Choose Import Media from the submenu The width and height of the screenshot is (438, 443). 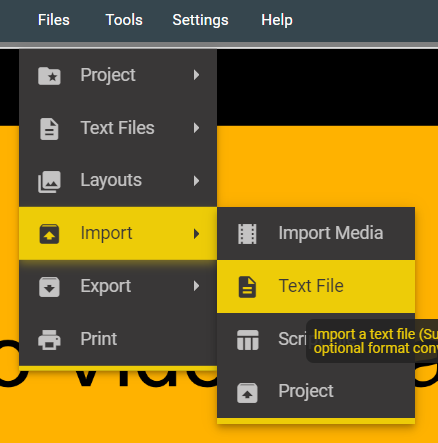(316, 233)
